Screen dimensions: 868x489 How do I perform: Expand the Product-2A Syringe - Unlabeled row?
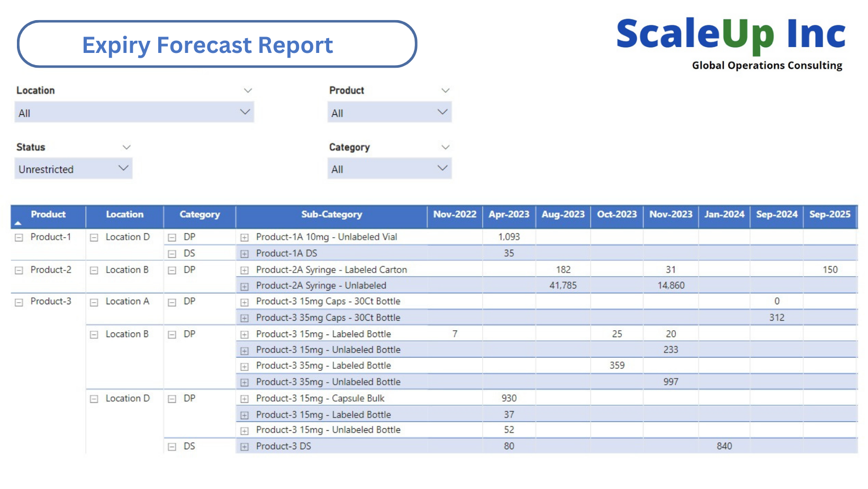[245, 285]
